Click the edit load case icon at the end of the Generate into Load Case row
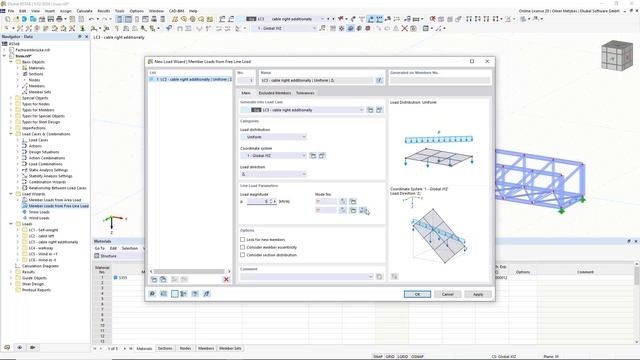Screen dimensions: 640x360 click(x=379, y=110)
